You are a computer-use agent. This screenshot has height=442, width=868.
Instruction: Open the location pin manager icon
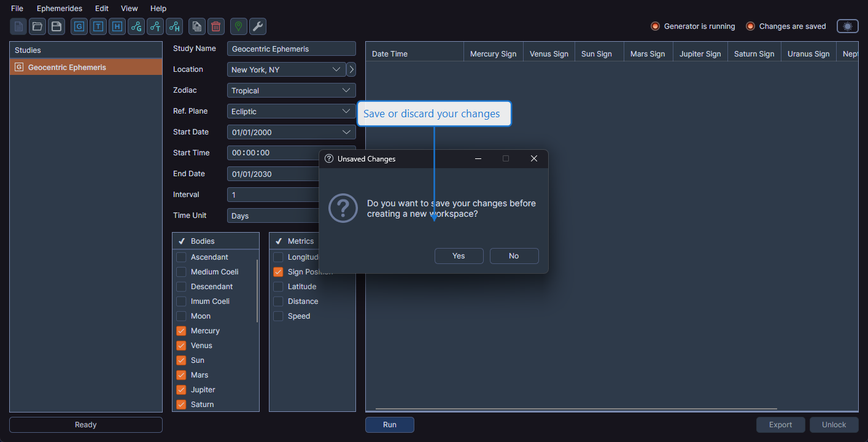(238, 26)
